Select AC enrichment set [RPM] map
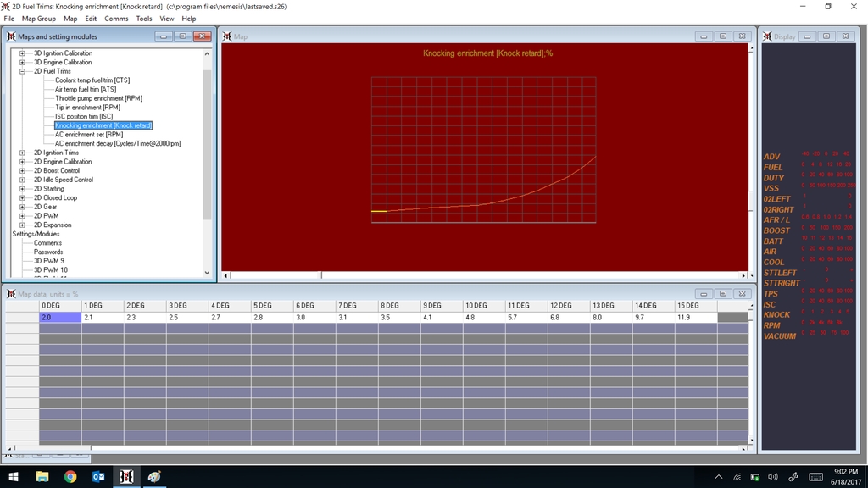The height and width of the screenshot is (488, 868). pos(89,135)
